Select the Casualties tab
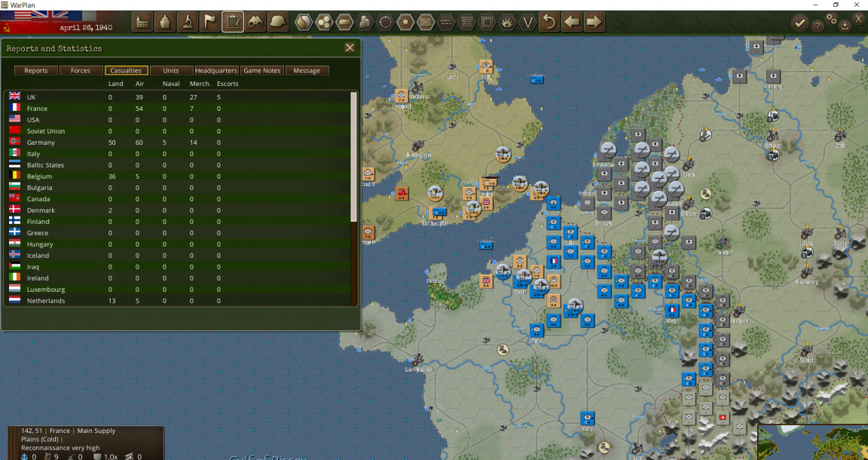 (126, 70)
